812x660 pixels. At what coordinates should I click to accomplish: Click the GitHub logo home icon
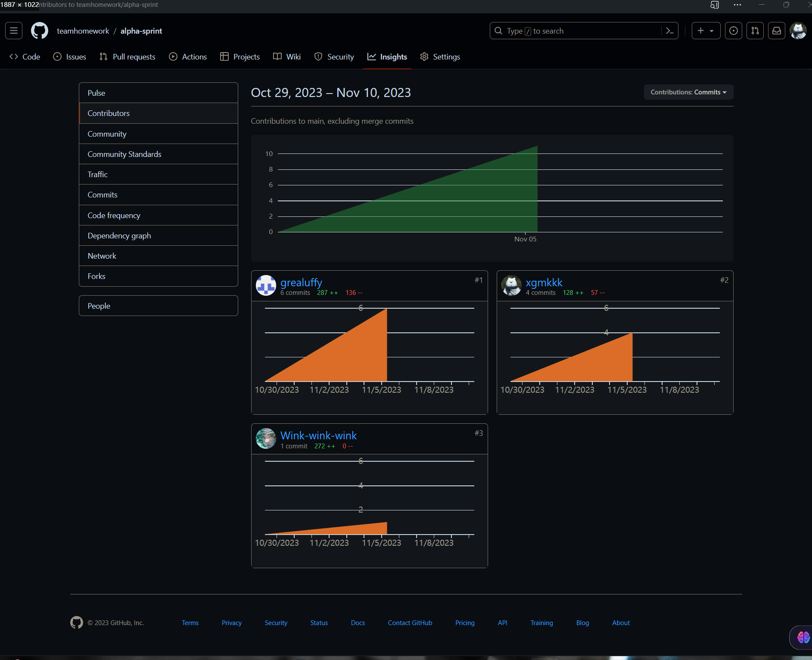(40, 31)
